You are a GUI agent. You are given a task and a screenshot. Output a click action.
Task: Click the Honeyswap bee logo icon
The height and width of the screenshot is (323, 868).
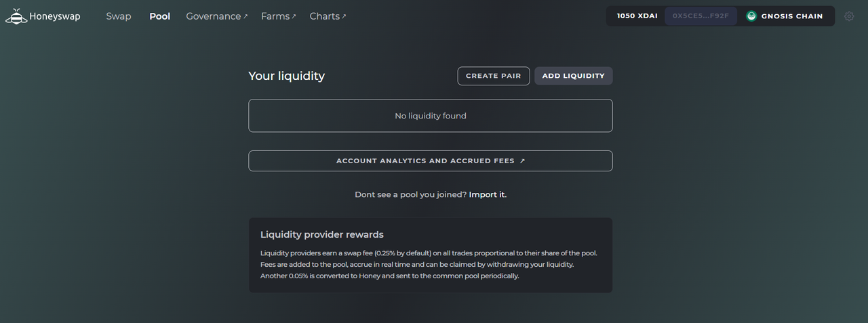coord(16,16)
